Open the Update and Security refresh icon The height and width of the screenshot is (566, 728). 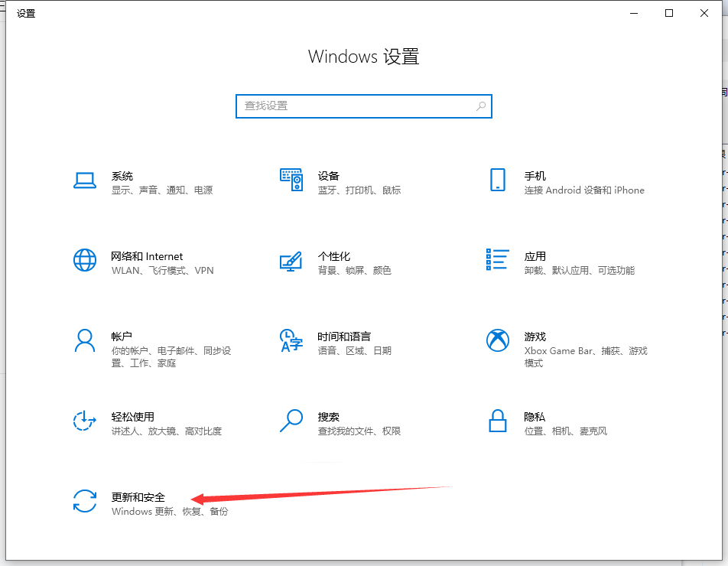[85, 501]
